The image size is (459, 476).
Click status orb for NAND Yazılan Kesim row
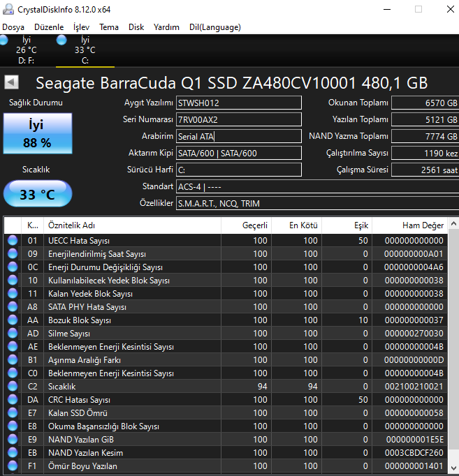coord(13,453)
